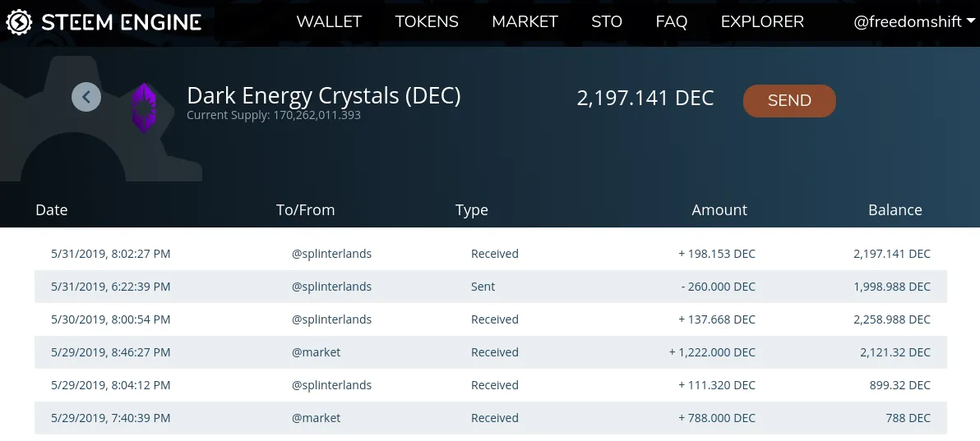Viewport: 980px width, 441px height.
Task: Click @market in the 1,222.000 DEC row
Action: point(316,352)
